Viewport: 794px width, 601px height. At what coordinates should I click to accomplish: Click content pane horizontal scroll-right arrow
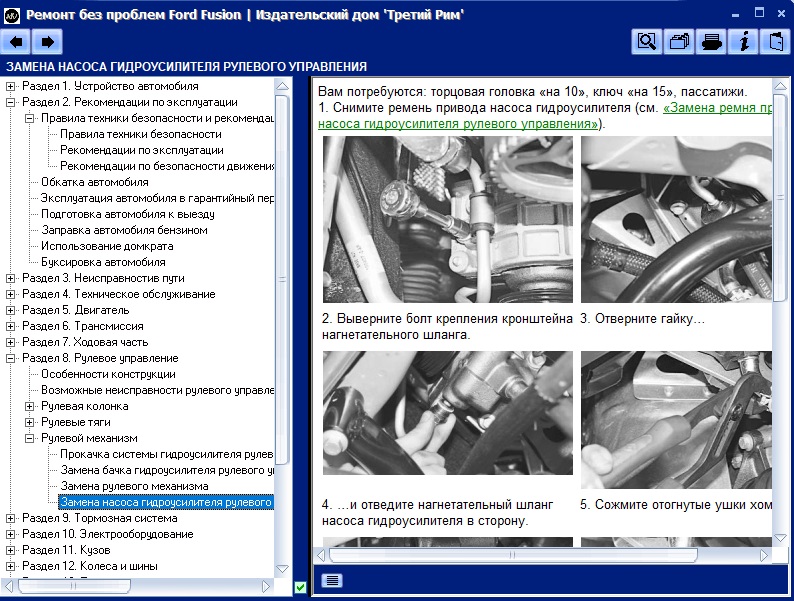(764, 555)
